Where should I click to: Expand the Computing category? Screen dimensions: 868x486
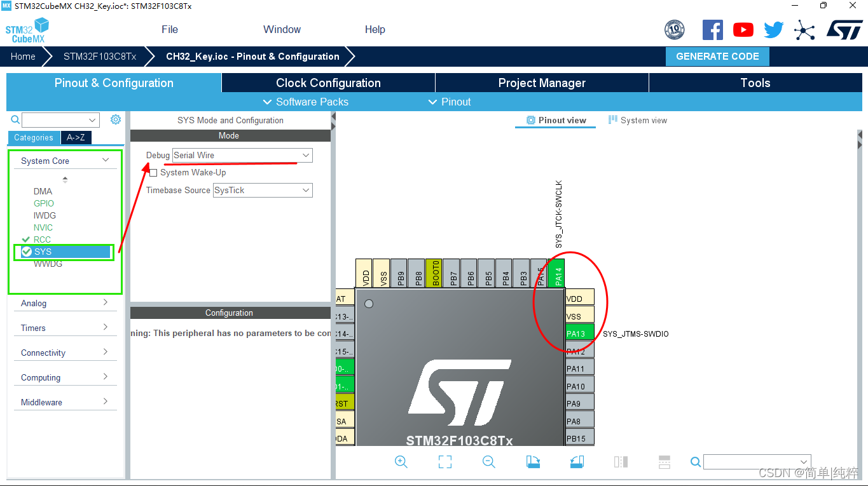(x=65, y=377)
